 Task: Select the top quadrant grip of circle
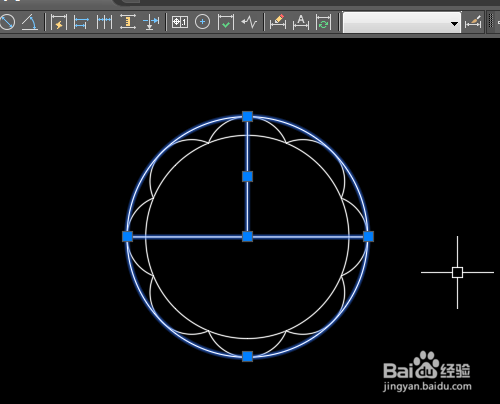click(247, 117)
